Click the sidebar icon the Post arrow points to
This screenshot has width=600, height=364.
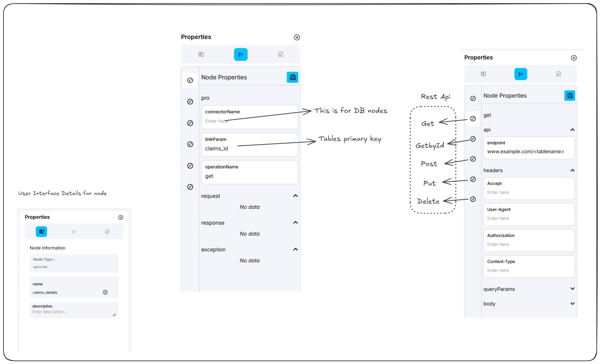473,159
